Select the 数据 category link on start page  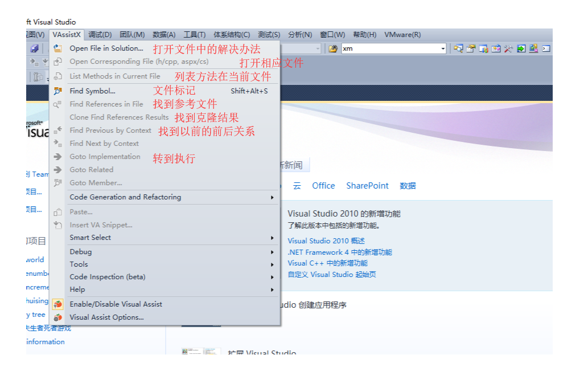pos(408,186)
